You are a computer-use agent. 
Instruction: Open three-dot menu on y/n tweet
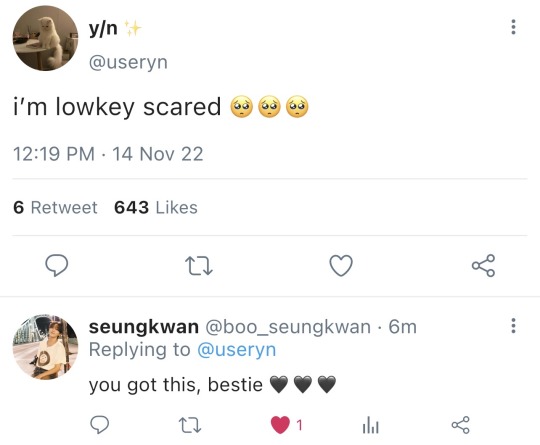click(513, 27)
